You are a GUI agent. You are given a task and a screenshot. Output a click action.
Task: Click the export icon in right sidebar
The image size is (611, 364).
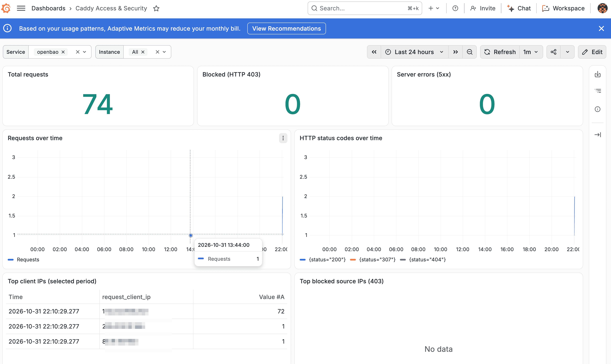point(597,74)
